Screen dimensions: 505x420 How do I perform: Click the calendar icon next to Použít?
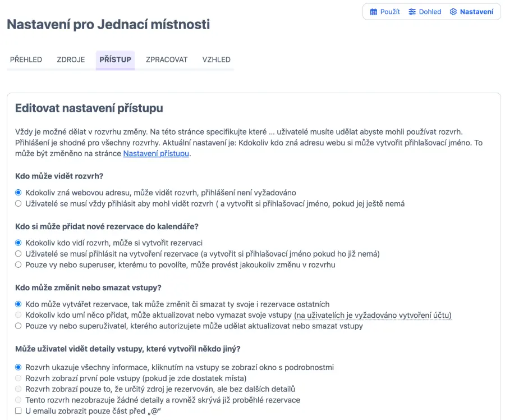[x=374, y=12]
